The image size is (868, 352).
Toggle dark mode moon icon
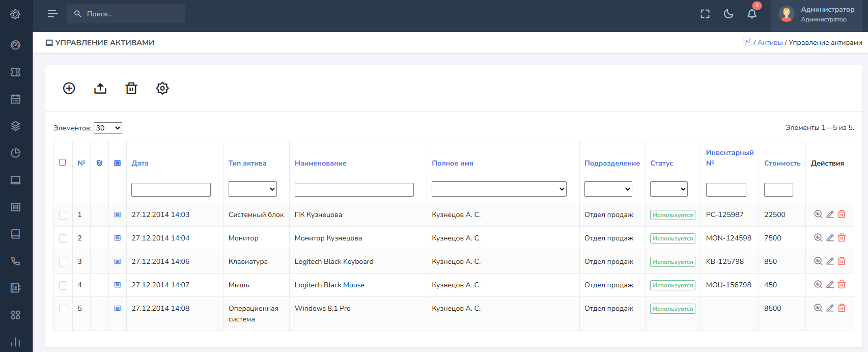point(729,14)
